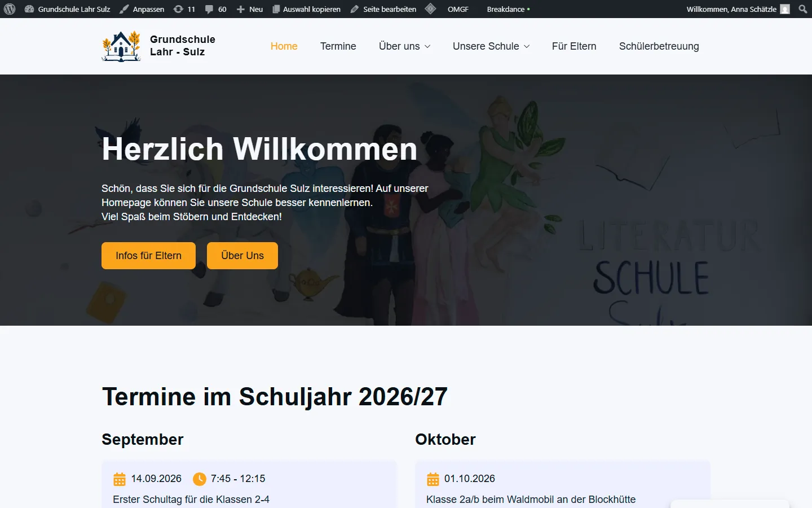Click the Oktober heading
This screenshot has height=508, width=812.
pos(445,439)
